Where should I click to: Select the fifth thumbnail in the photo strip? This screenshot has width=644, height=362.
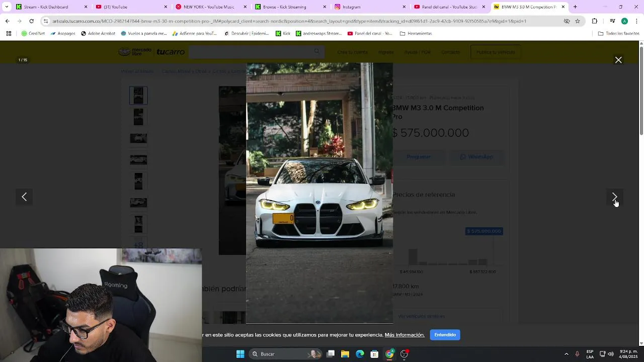pyautogui.click(x=138, y=181)
